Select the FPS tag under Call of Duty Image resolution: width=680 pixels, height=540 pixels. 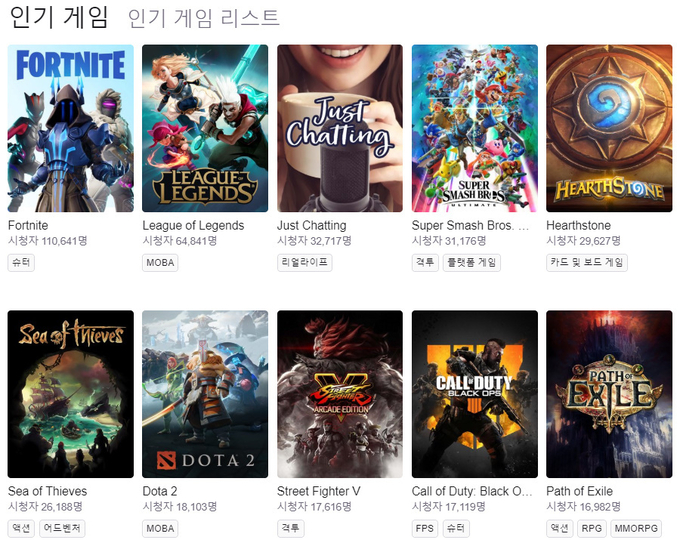pos(425,529)
